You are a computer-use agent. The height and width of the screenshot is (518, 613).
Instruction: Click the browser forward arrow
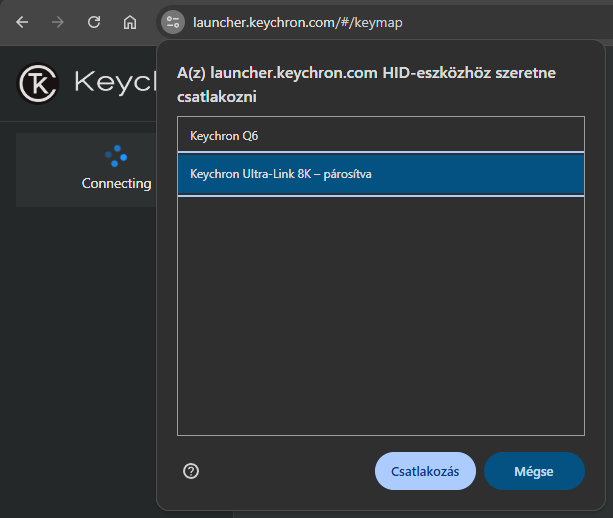tap(58, 22)
